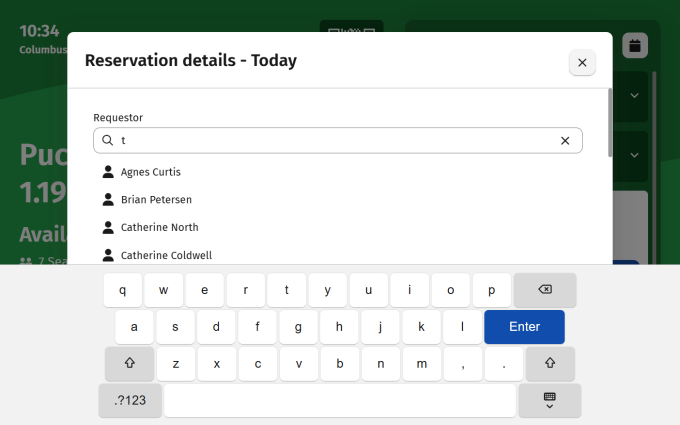Open the calendar icon at top right

(x=635, y=45)
